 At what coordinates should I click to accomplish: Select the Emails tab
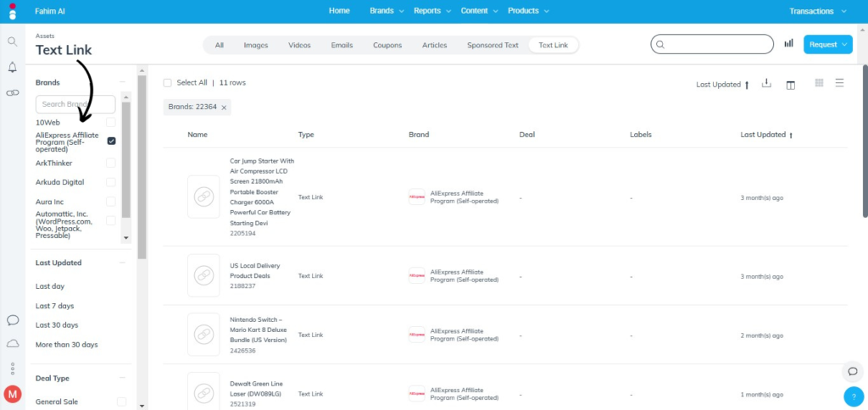342,45
